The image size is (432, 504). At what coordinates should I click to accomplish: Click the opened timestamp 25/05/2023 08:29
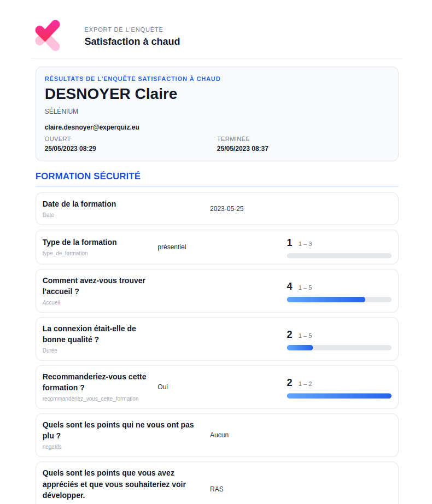(x=71, y=149)
